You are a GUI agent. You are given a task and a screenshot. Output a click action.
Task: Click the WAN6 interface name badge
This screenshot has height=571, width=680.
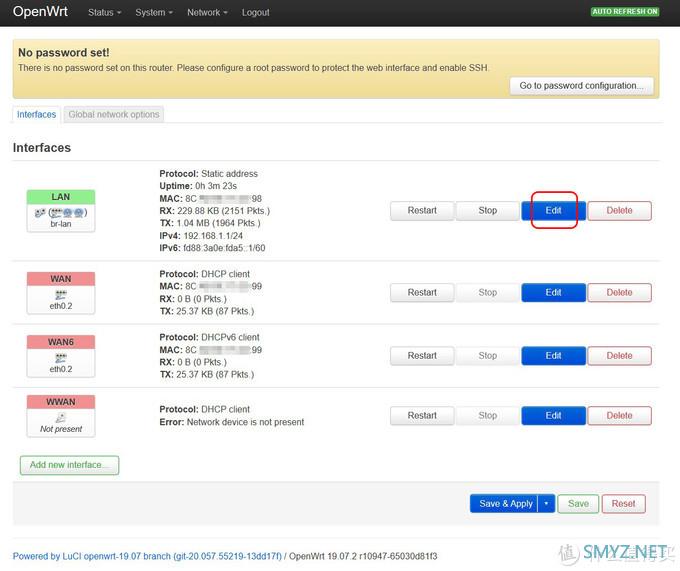[61, 342]
